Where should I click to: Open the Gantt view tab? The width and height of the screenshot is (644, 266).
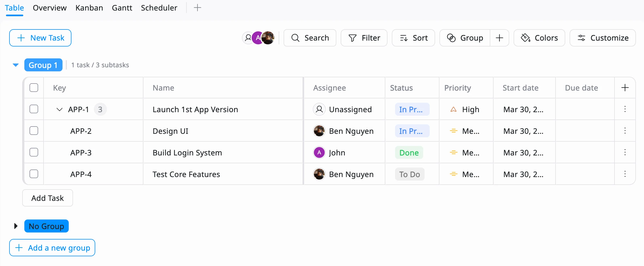point(122,8)
